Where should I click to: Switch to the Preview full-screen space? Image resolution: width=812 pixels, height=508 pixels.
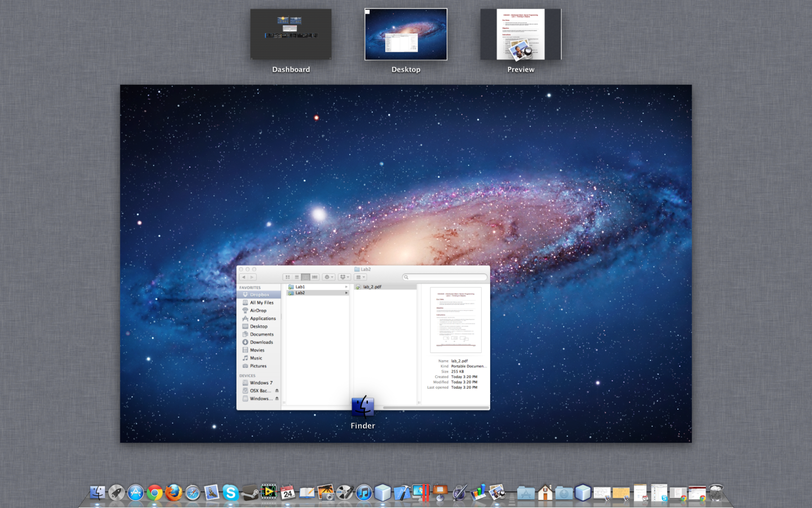(x=521, y=34)
